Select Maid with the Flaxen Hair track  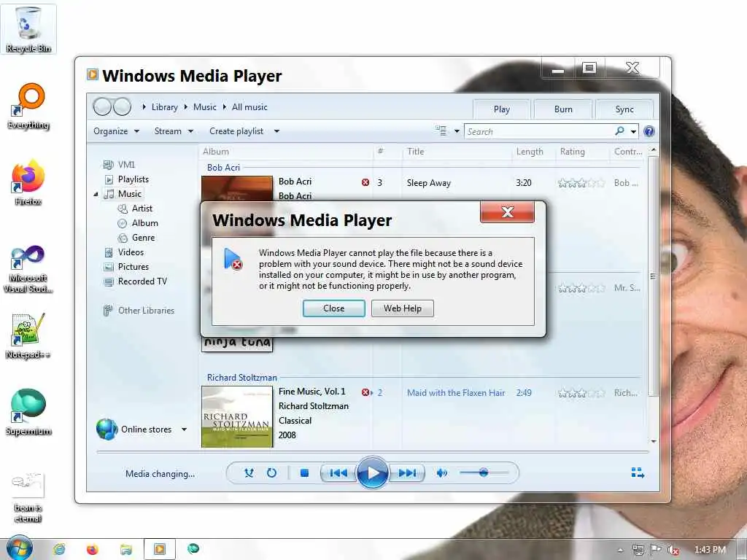pos(456,393)
